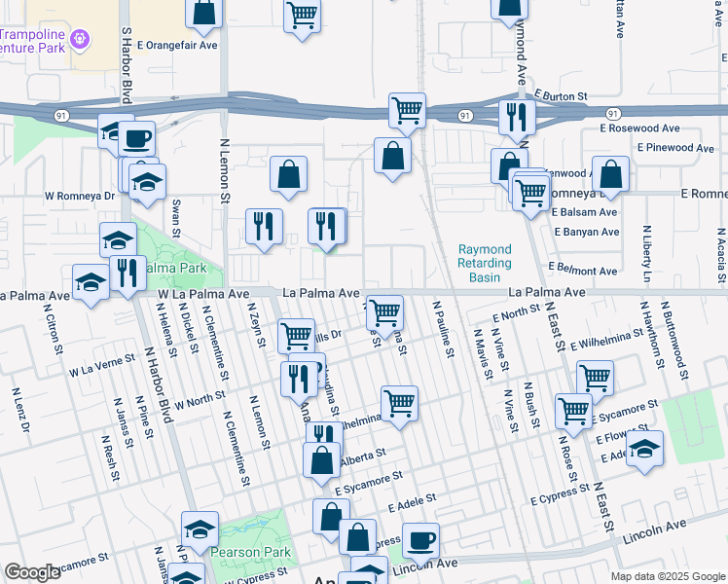Select the N Pauline St label

coord(444,329)
